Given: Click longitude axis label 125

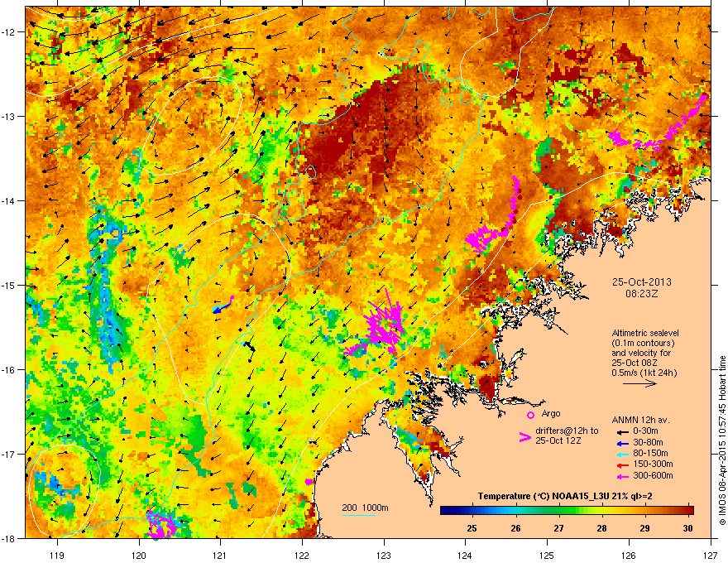Looking at the screenshot, I should (x=547, y=555).
